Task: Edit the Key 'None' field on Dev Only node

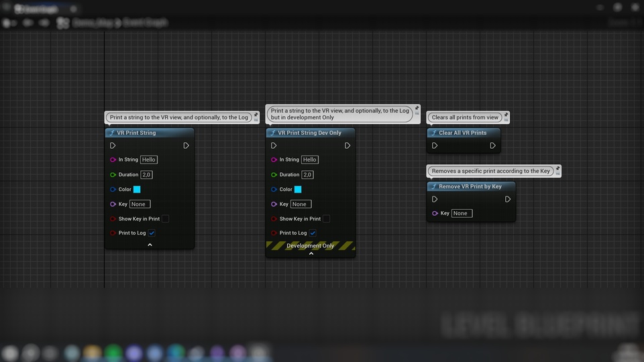Action: pos(301,204)
